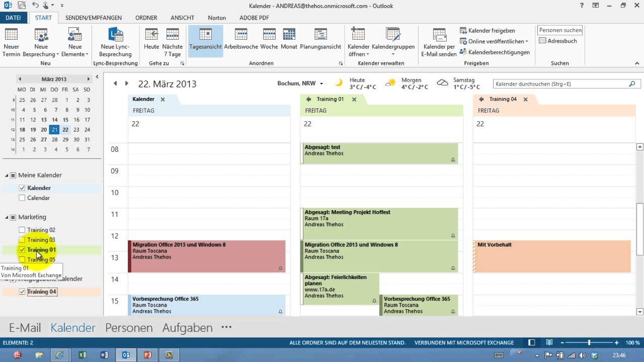
Task: Open Aufgaben navigation
Action: (x=187, y=328)
